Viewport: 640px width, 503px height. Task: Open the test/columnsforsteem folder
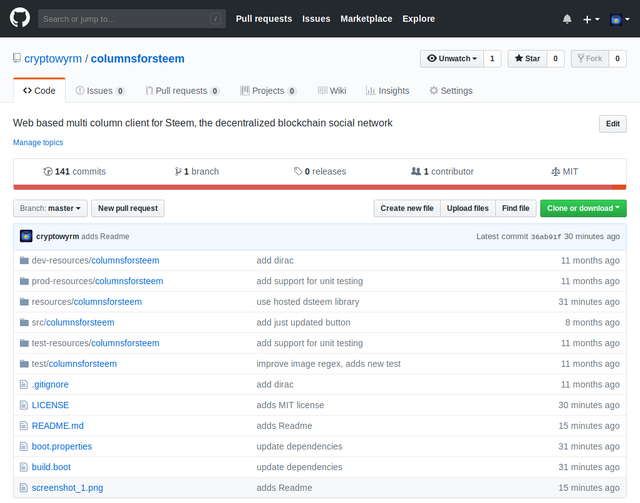tap(74, 364)
